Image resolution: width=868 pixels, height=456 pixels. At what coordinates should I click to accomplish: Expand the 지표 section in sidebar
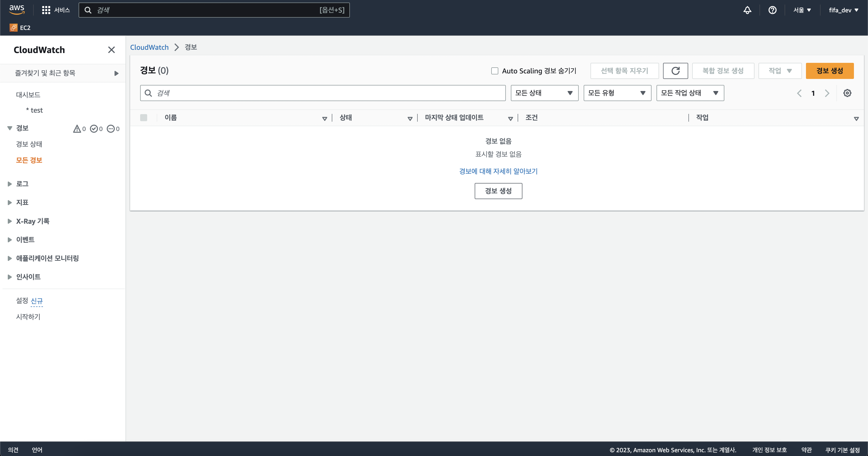coord(10,202)
